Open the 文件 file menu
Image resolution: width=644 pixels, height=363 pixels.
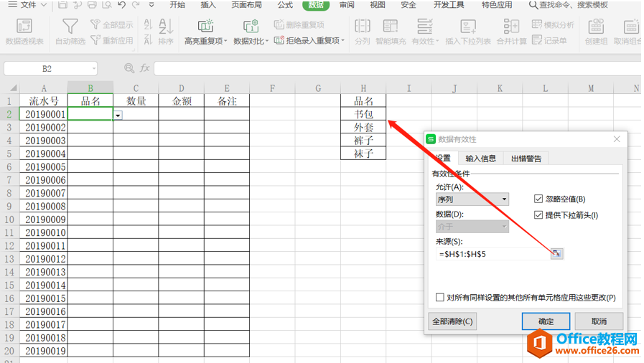(x=27, y=5)
